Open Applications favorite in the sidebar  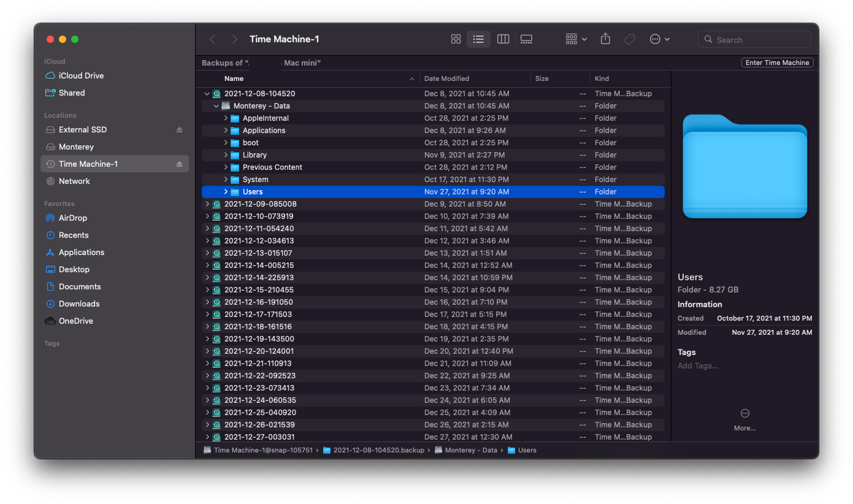coord(115,253)
